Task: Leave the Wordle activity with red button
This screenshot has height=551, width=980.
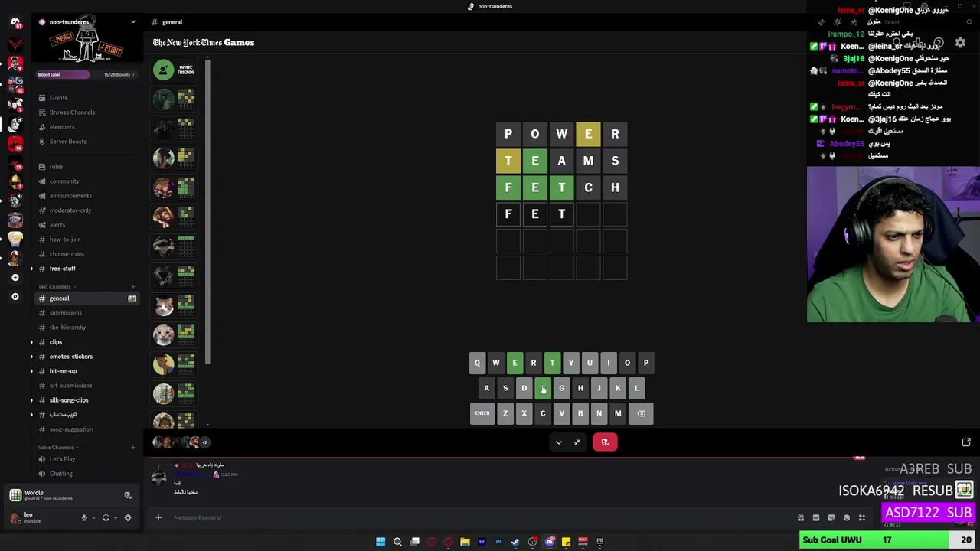Action: coord(605,442)
